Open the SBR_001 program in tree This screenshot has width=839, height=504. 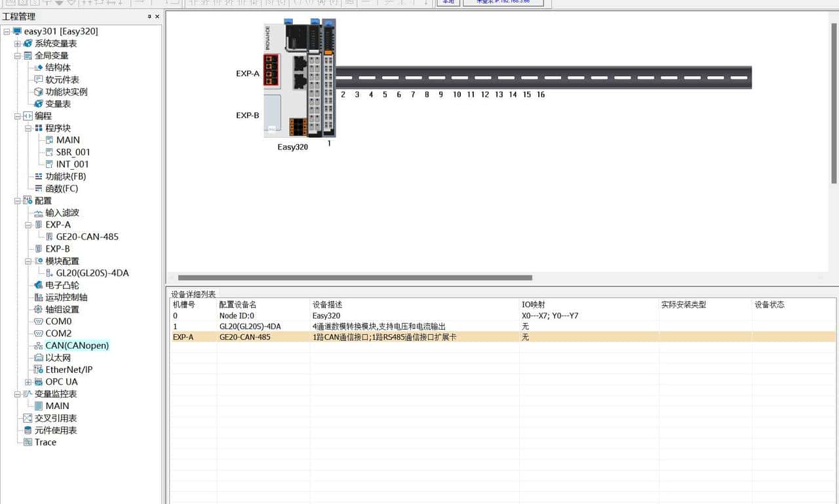[73, 152]
